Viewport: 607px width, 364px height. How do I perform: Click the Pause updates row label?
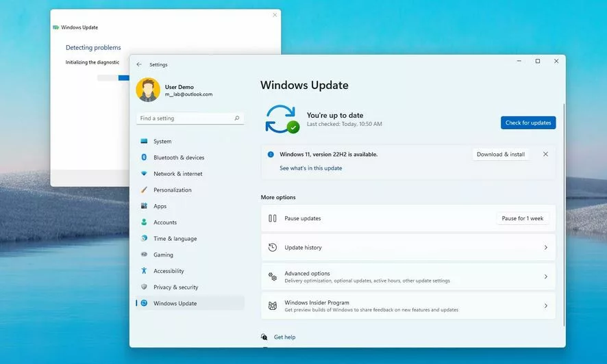pyautogui.click(x=303, y=218)
